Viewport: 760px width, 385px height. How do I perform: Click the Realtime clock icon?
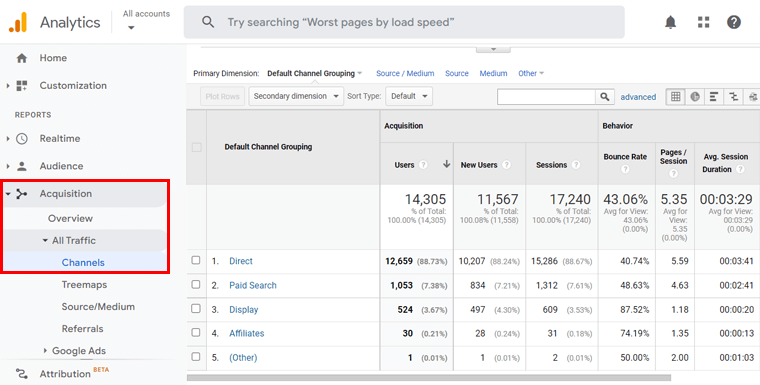tap(22, 139)
